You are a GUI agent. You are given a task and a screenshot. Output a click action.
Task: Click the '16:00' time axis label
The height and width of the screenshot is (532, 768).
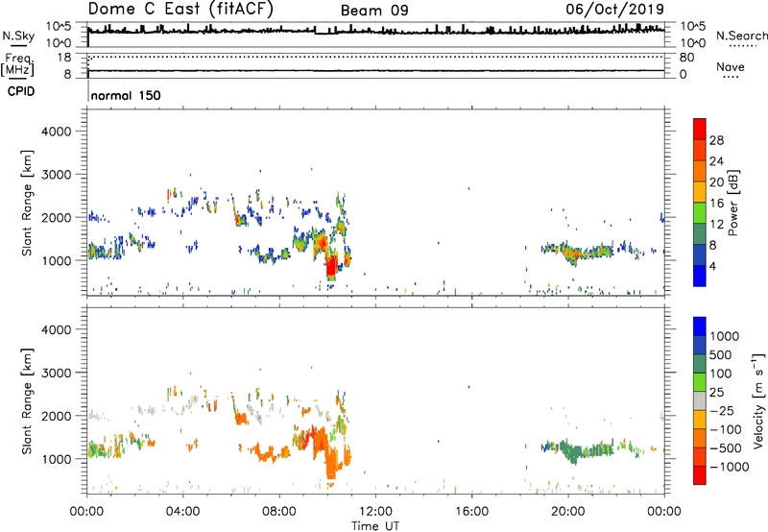point(471,512)
